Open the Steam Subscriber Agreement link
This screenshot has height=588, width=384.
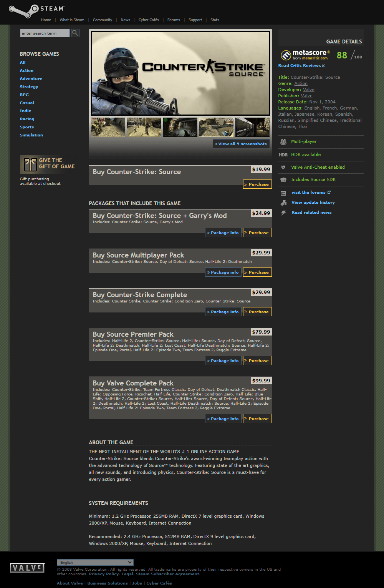pyautogui.click(x=167, y=574)
